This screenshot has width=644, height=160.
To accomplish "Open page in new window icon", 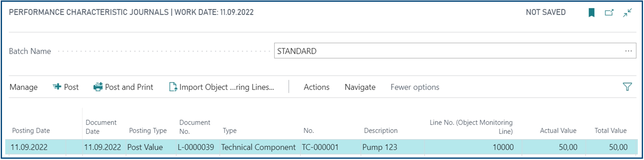I will [x=609, y=12].
